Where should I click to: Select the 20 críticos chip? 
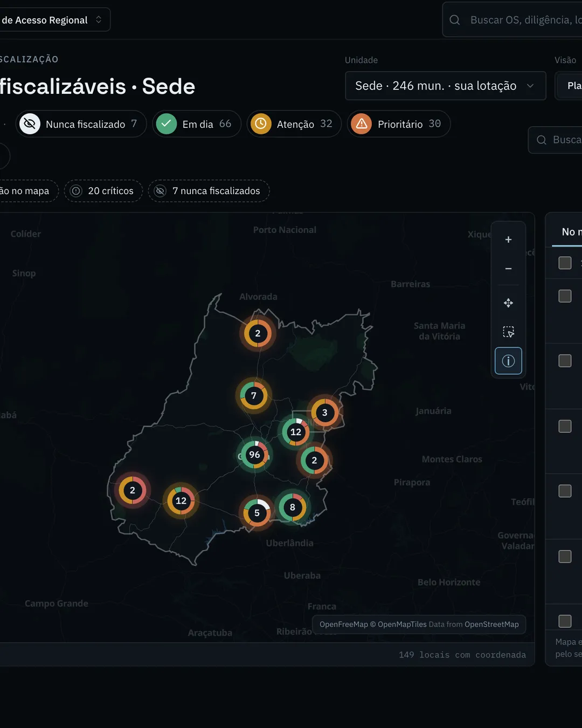[x=103, y=191]
